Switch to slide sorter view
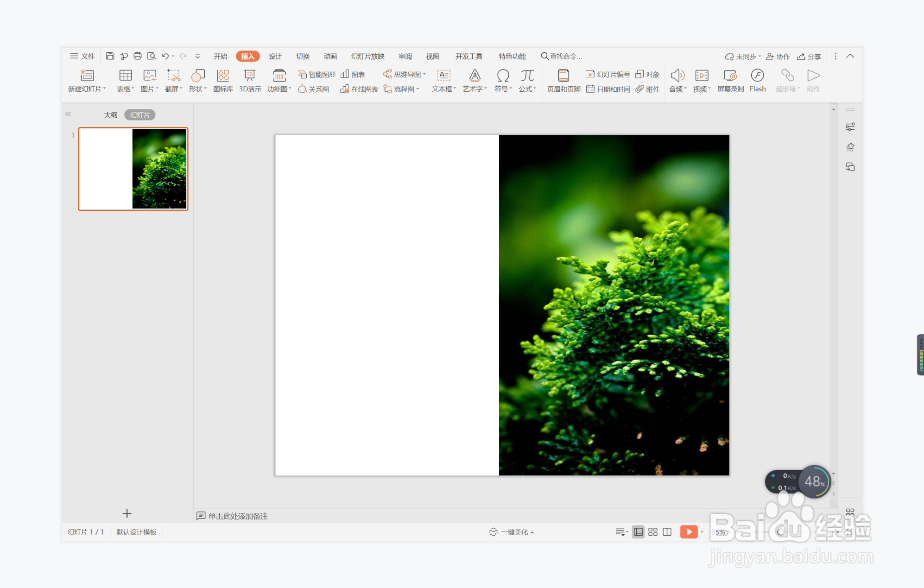 pyautogui.click(x=652, y=532)
